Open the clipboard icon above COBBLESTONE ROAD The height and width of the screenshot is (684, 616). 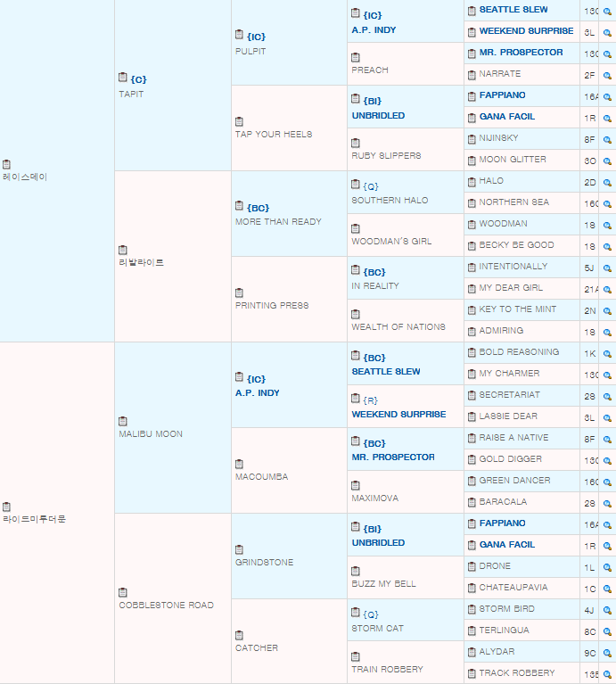pyautogui.click(x=123, y=592)
